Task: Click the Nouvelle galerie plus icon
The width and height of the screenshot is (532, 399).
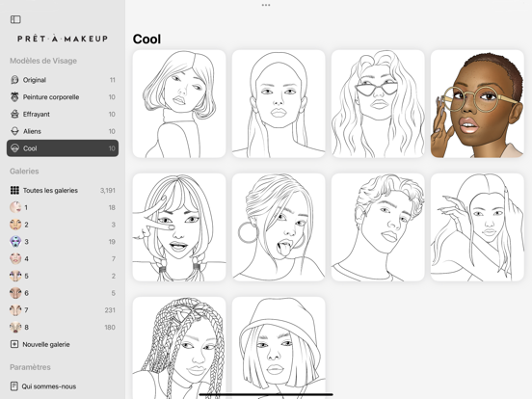Action: coord(14,344)
